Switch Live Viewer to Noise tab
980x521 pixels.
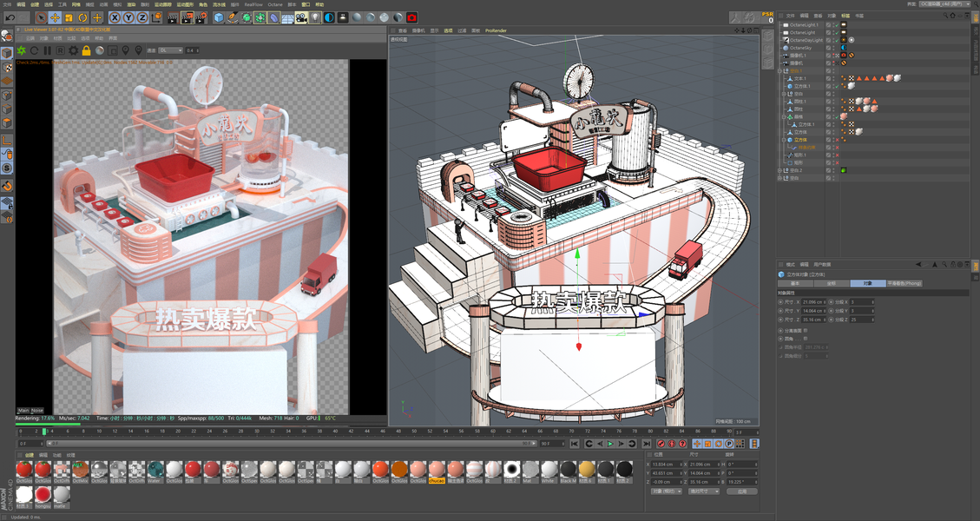pyautogui.click(x=37, y=411)
